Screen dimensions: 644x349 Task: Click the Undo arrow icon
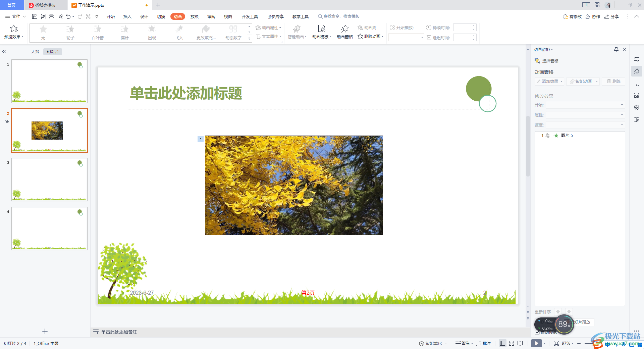pos(68,16)
